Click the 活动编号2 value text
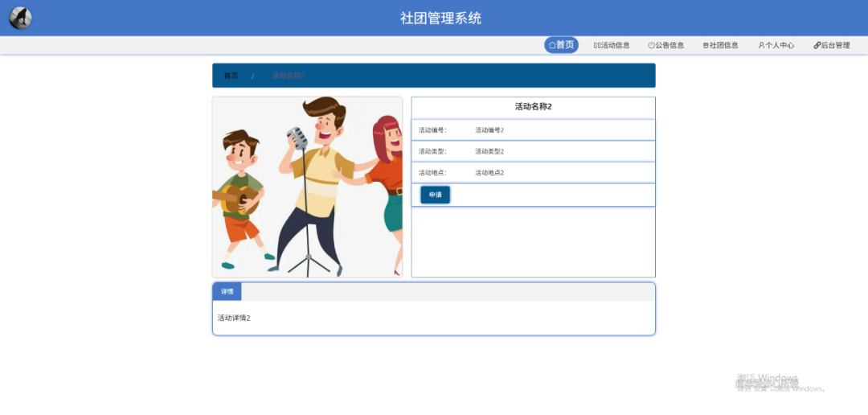 tap(489, 130)
